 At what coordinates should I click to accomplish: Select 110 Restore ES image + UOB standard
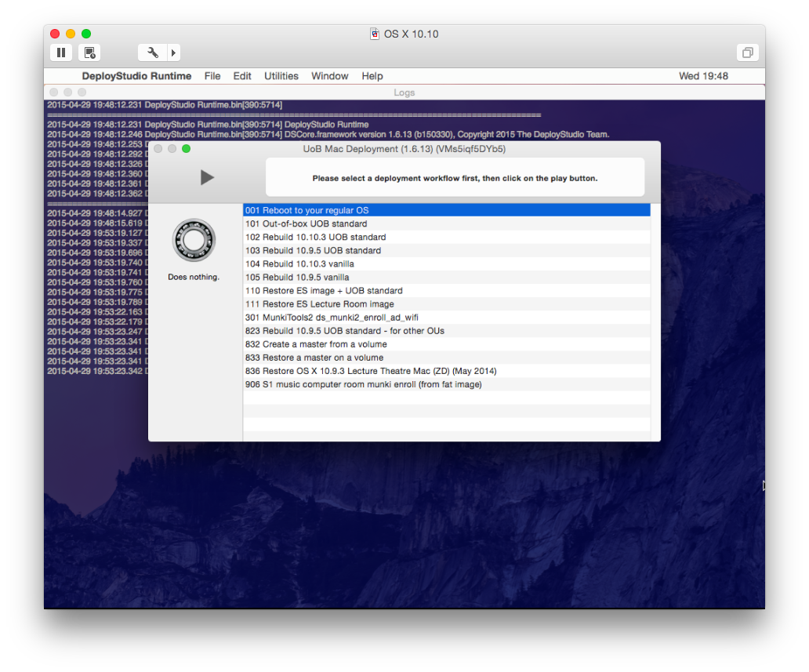coord(447,291)
